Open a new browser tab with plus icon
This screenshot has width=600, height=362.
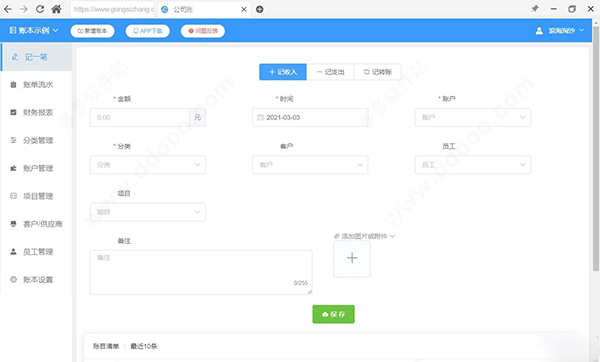click(259, 9)
